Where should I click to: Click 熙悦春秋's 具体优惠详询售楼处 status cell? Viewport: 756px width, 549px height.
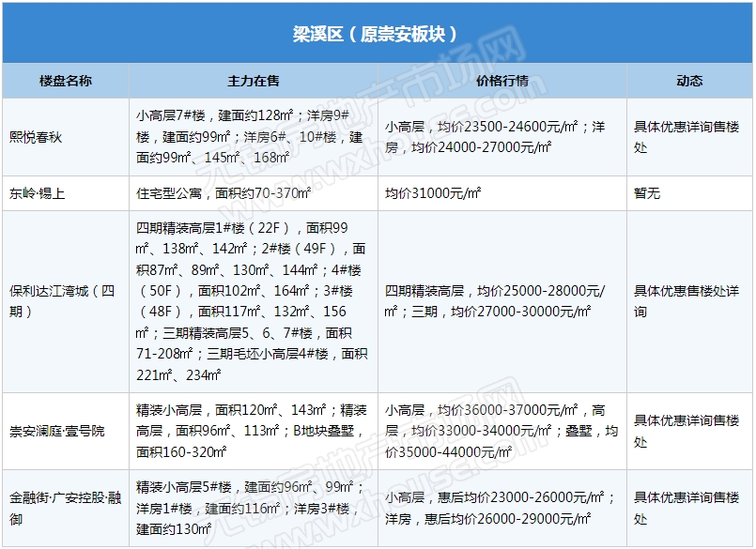click(x=689, y=137)
